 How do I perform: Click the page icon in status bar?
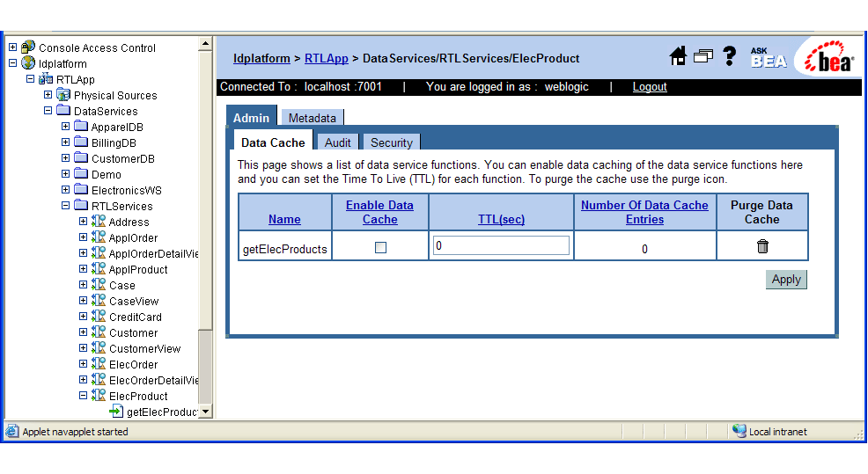(11, 431)
